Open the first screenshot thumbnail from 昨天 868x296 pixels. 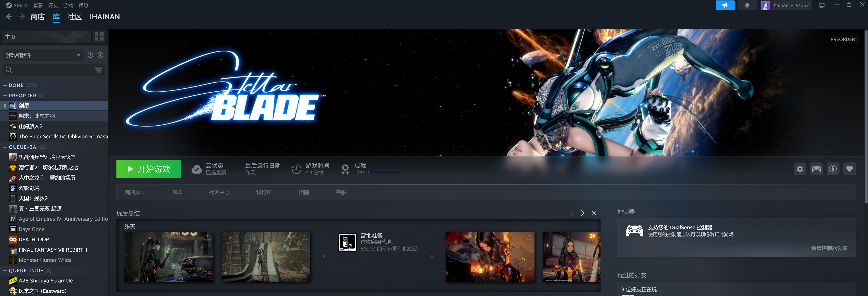coord(168,257)
